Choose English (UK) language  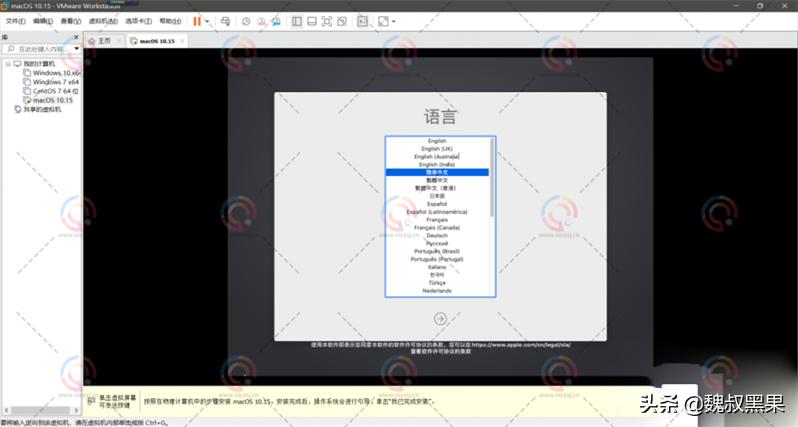tap(437, 149)
